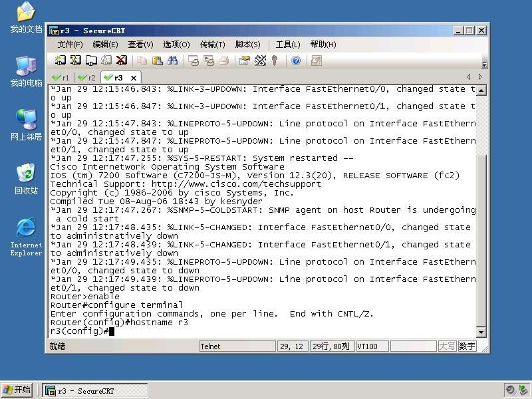Open the 工具(L) menu

pyautogui.click(x=288, y=45)
